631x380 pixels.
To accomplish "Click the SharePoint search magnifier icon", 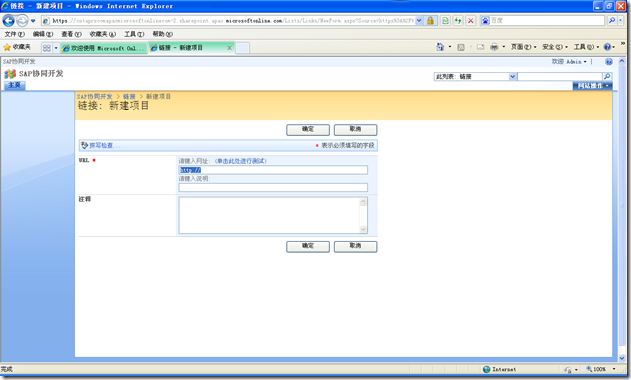I will (x=607, y=76).
